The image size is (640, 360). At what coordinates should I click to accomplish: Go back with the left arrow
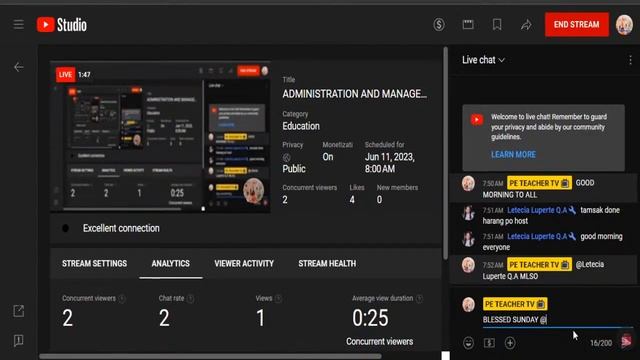click(18, 67)
